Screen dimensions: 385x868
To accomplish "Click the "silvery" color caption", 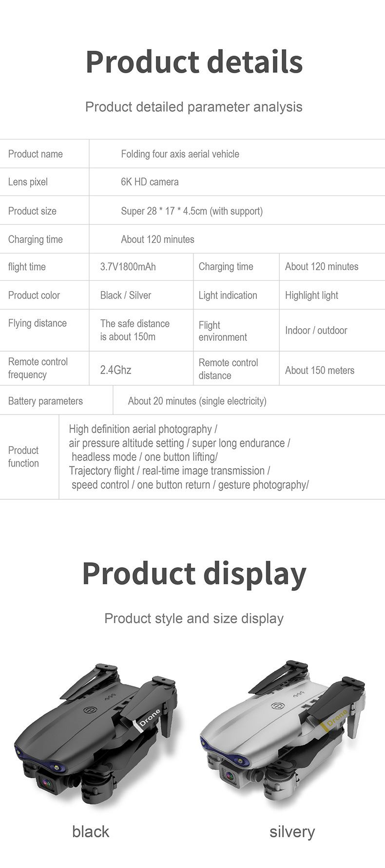I will (x=292, y=831).
